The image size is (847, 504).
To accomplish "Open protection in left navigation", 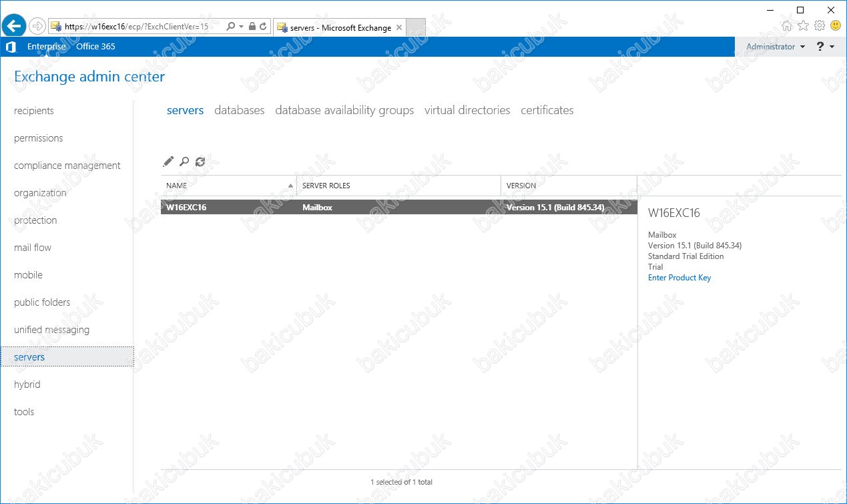I will (35, 220).
